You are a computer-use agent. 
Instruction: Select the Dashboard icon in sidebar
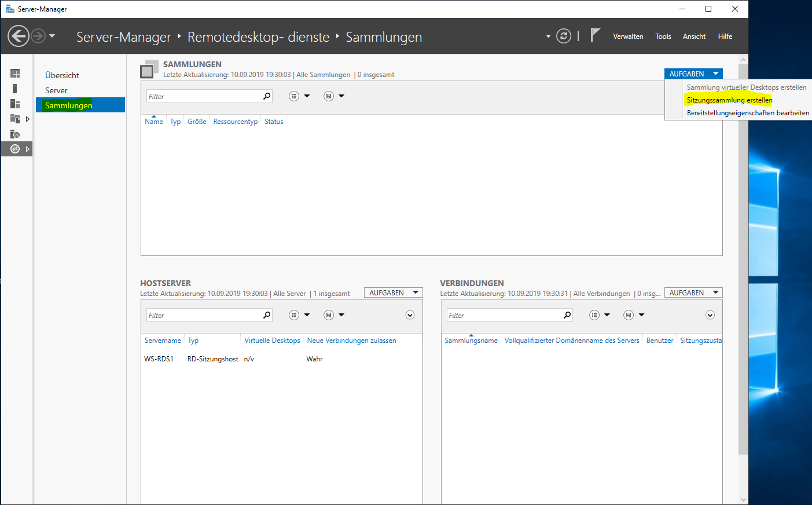coord(15,74)
